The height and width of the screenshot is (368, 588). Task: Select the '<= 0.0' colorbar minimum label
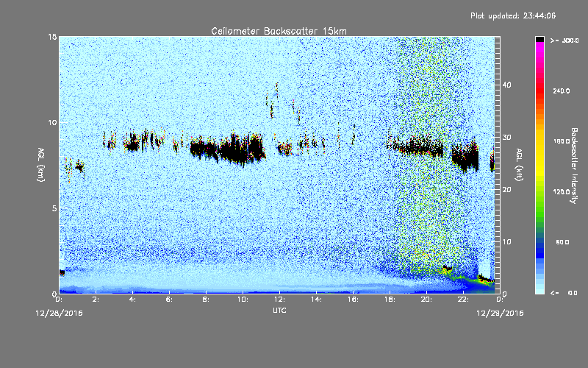click(x=564, y=293)
